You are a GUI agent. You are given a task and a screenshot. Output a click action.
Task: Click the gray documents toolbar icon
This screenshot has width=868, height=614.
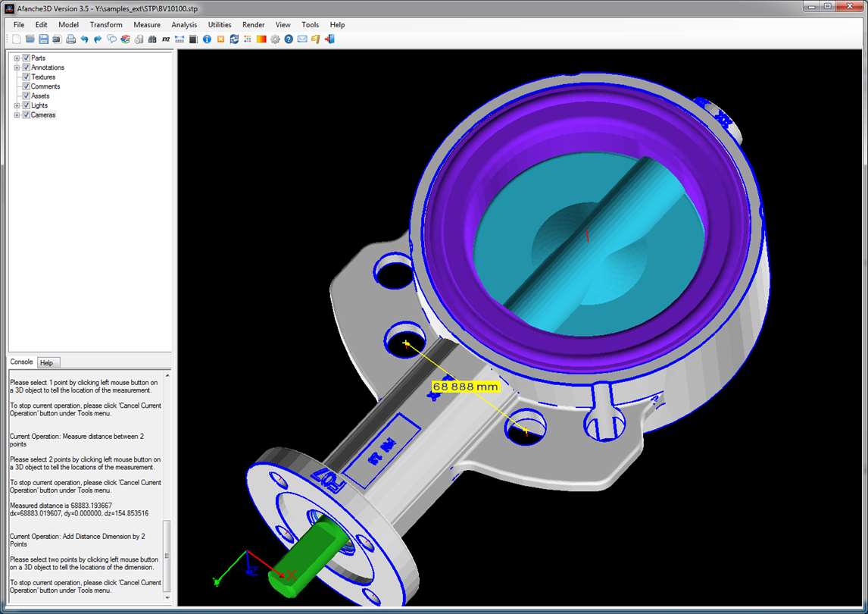coord(139,39)
